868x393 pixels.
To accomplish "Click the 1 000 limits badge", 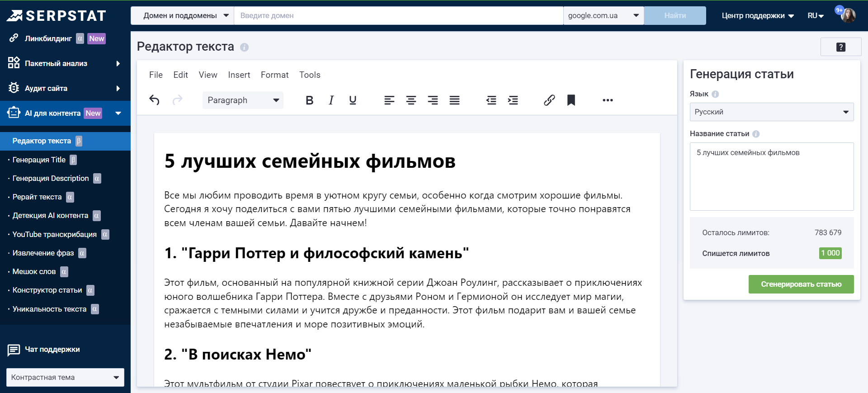I will (x=830, y=253).
